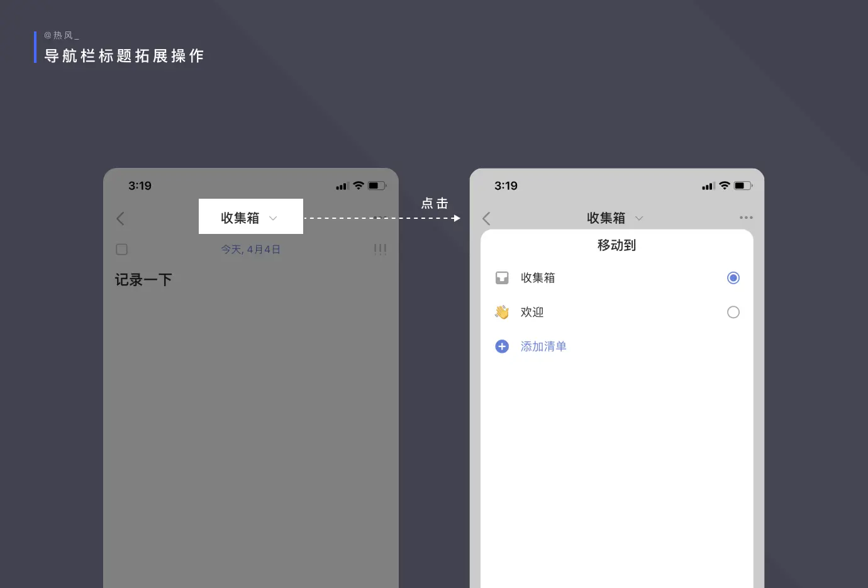
Task: Open the priority exclamation marks icon on left phone
Action: [x=380, y=249]
